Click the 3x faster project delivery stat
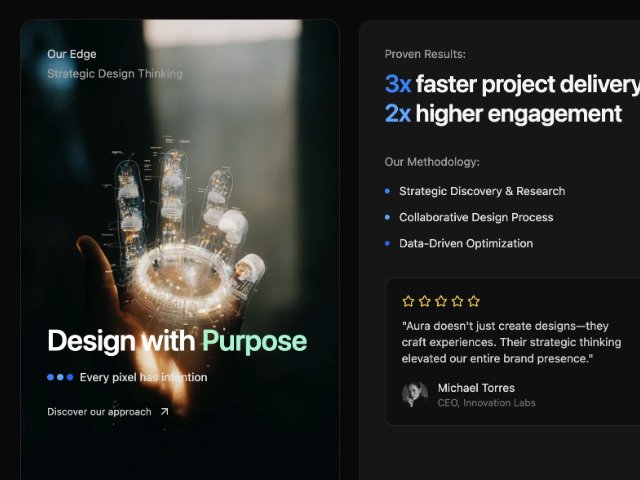Screen dimensions: 640x480 pos(511,84)
